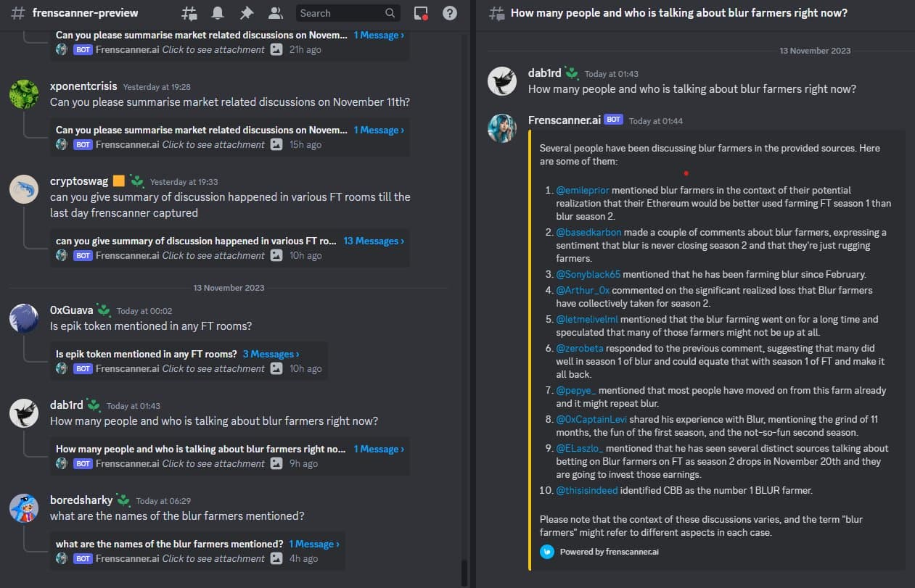Click the magnifier icon in Search box
The width and height of the screenshot is (915, 588).
[390, 13]
